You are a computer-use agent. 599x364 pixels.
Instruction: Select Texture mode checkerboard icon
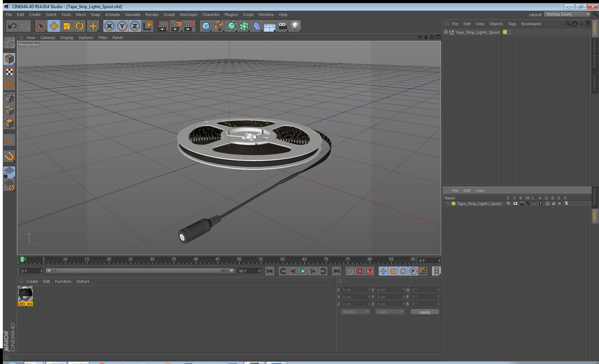pyautogui.click(x=9, y=72)
